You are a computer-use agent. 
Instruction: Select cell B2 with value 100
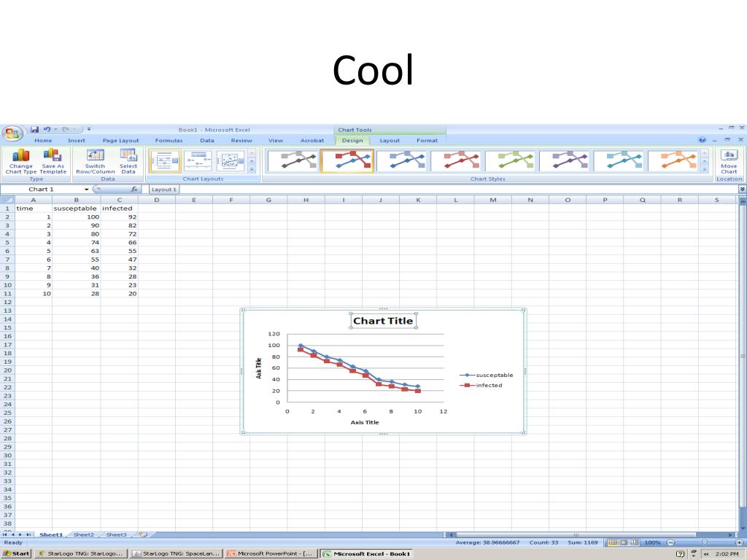(76, 217)
